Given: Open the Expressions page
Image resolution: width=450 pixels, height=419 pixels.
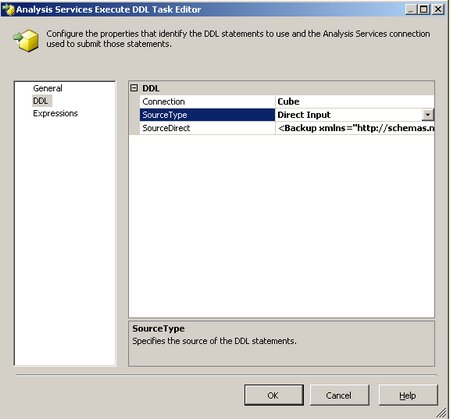Looking at the screenshot, I should pos(55,113).
